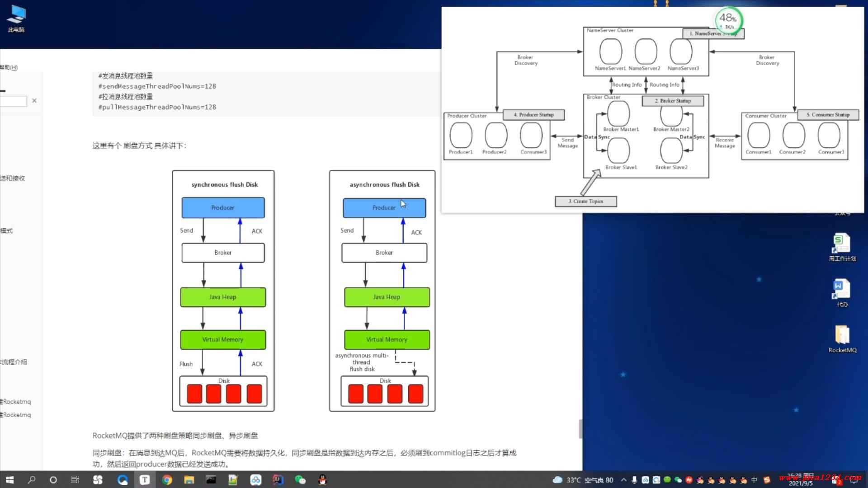
Task: Clear the sidebar search with the X
Action: [34, 101]
